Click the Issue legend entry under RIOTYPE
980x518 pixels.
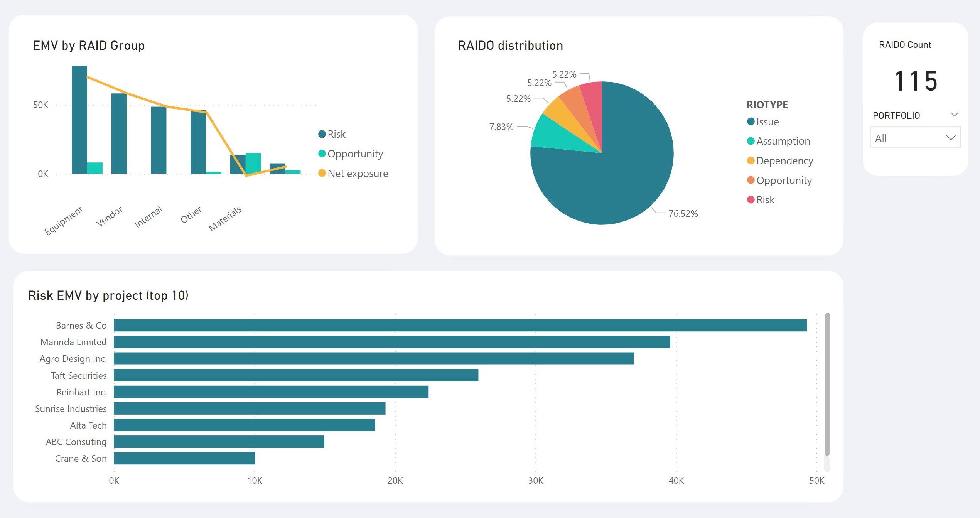(763, 121)
